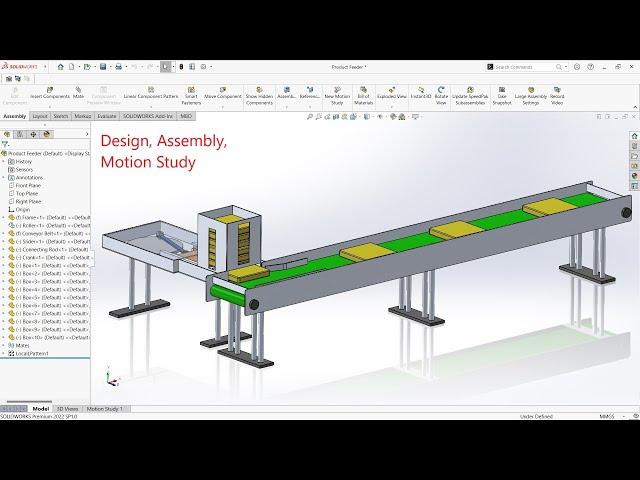Screen dimensions: 640x480
Task: Select Box<10> component in tree
Action: (49, 338)
